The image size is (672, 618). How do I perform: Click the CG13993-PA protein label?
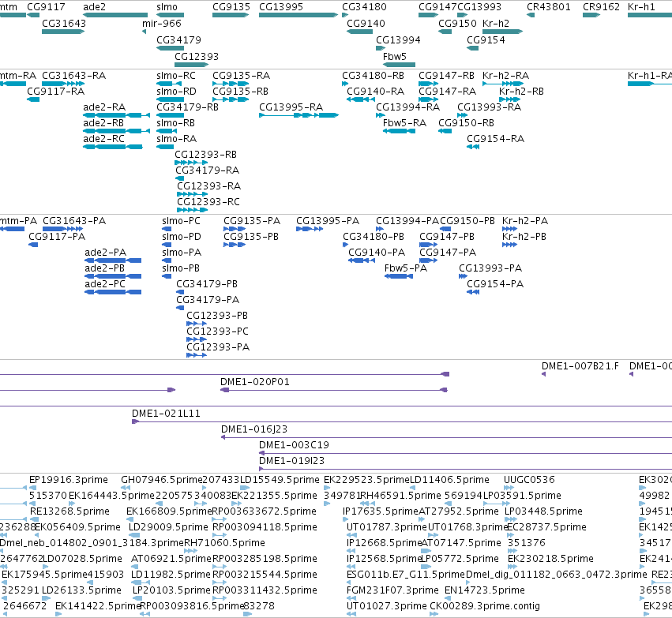point(490,268)
